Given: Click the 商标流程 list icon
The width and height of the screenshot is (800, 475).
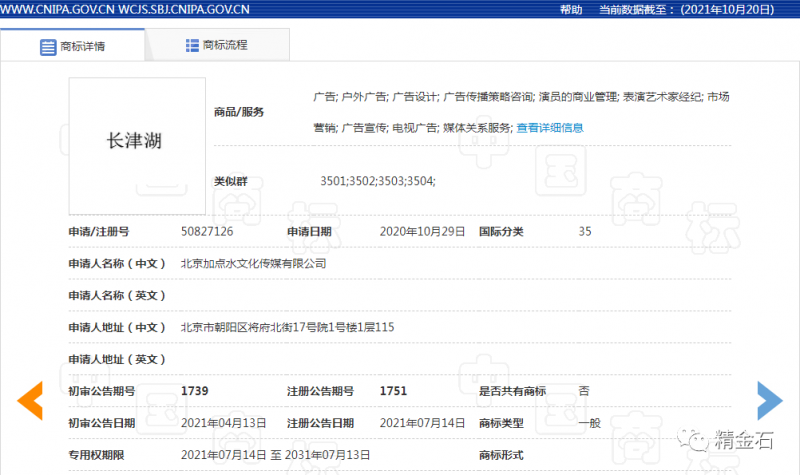Looking at the screenshot, I should tap(192, 45).
